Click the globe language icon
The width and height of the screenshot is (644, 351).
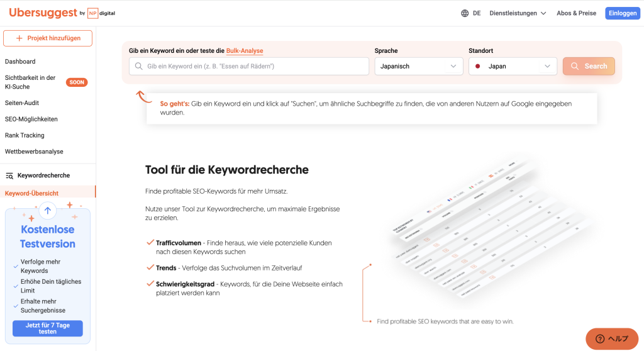coord(465,13)
